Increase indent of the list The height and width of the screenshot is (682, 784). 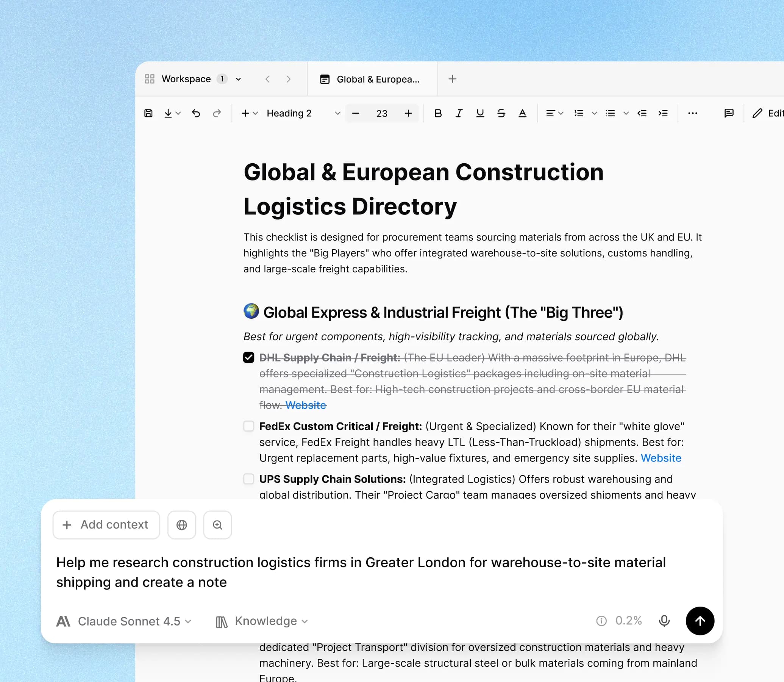point(663,113)
